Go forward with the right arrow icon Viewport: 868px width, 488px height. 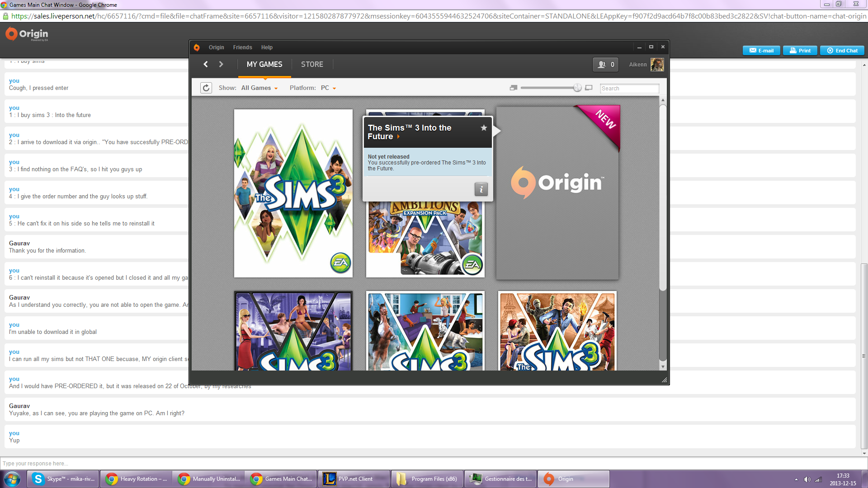tap(221, 64)
